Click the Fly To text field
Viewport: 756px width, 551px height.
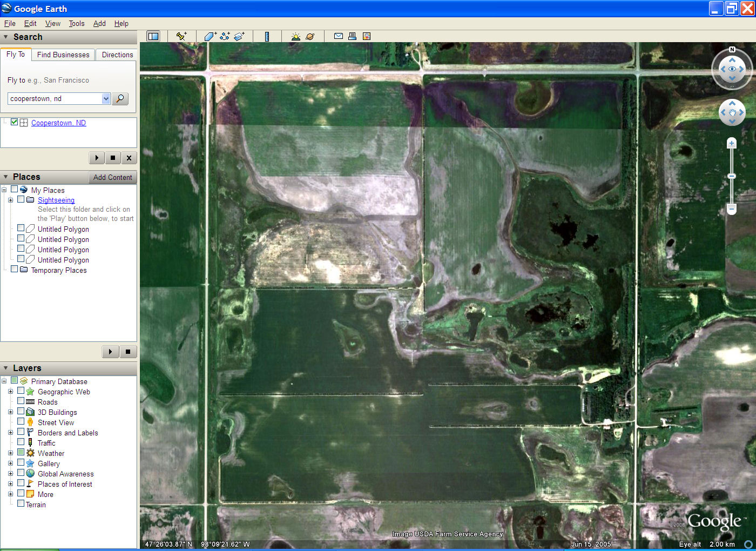tap(55, 98)
